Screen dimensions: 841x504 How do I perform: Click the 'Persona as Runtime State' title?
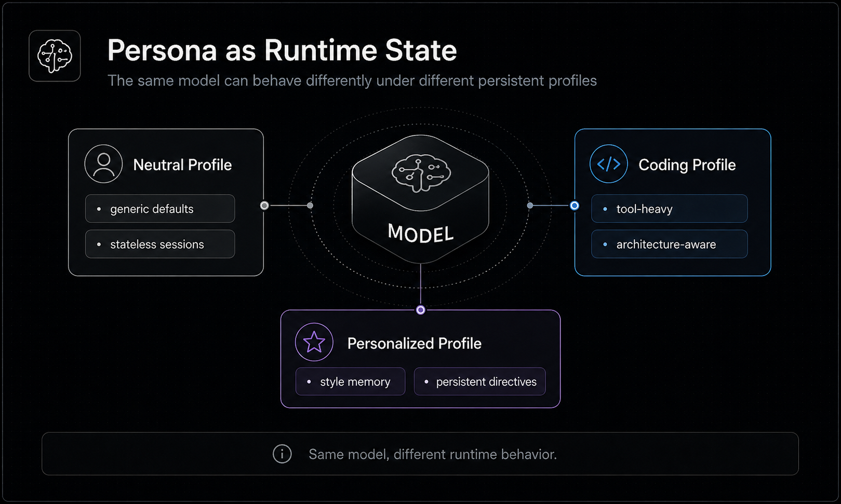[x=282, y=50]
